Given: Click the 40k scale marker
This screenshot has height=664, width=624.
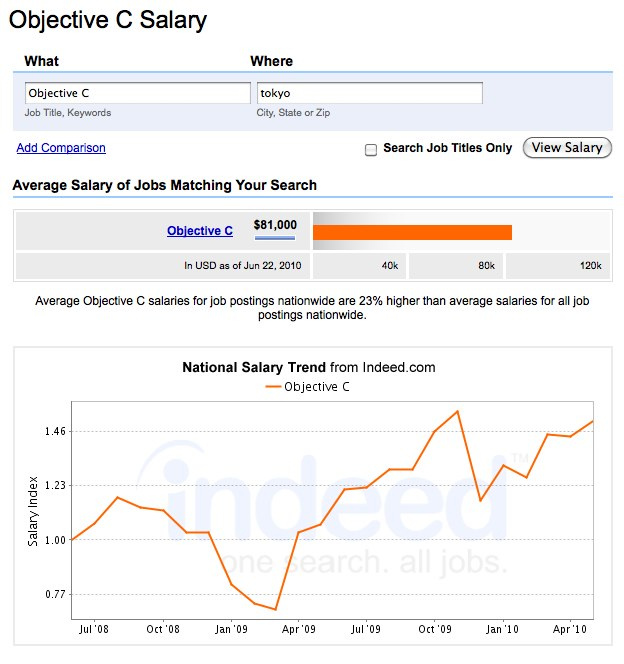Looking at the screenshot, I should [x=390, y=266].
